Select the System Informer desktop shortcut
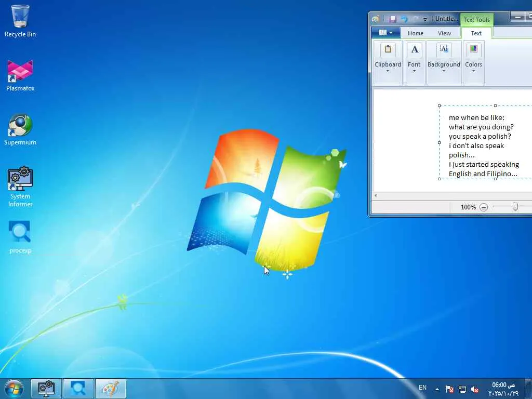Viewport: 532px width, 399px height. coord(20,187)
